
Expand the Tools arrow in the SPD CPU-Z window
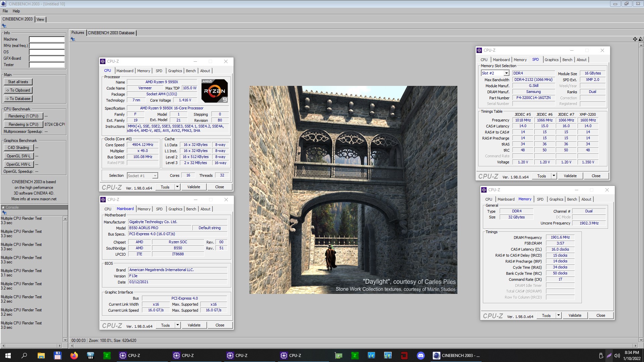(x=554, y=176)
